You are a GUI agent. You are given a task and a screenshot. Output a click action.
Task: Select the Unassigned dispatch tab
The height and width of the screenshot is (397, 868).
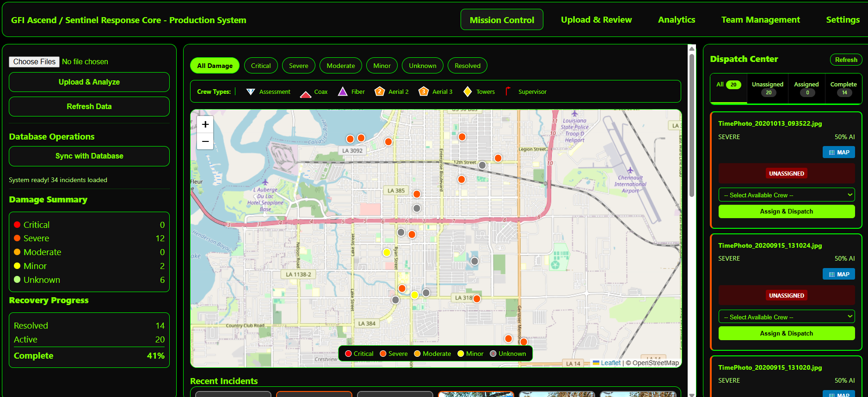(x=767, y=88)
